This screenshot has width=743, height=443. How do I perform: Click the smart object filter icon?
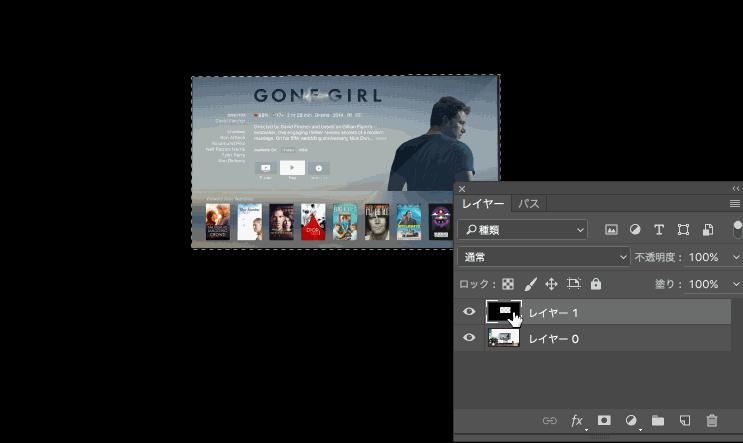pos(708,230)
